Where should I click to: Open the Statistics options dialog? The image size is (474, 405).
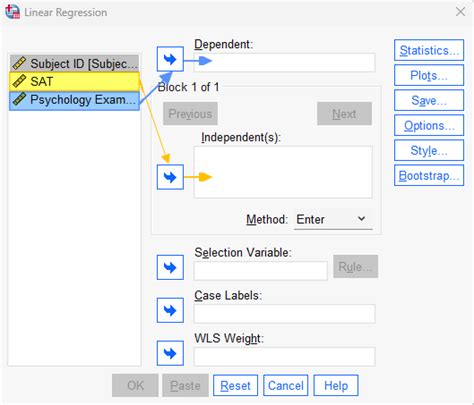tap(429, 50)
